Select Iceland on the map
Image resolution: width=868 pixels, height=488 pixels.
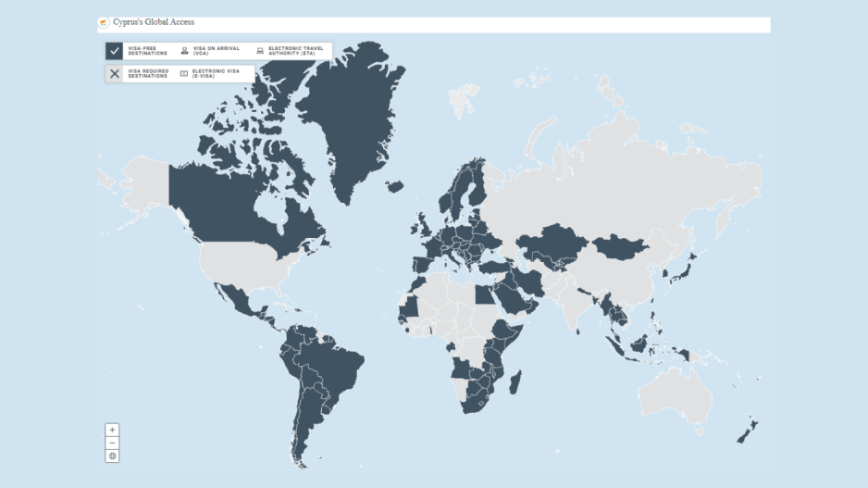click(x=395, y=186)
